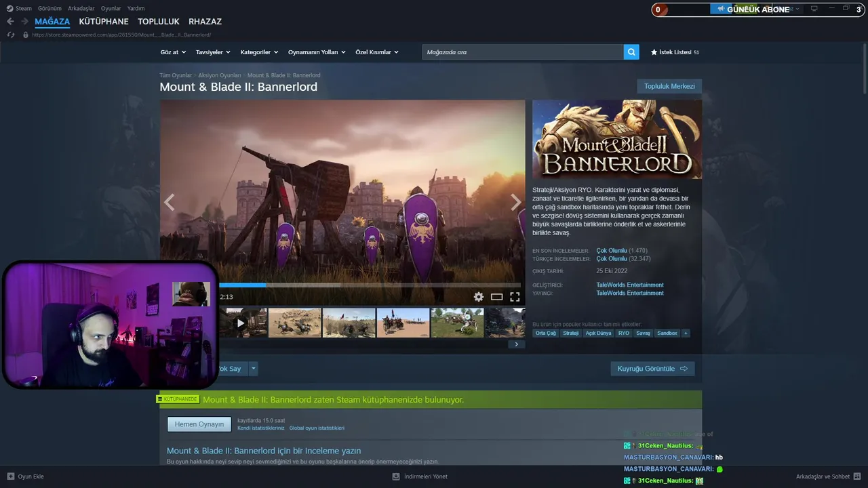The height and width of the screenshot is (488, 868).
Task: Reload the page with refresh icon
Action: click(10, 35)
